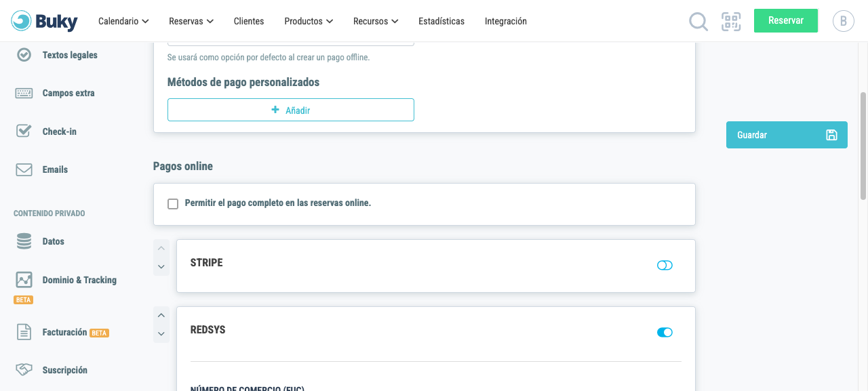Screen dimensions: 868x391
Task: Click the Guardar save button
Action: point(787,135)
